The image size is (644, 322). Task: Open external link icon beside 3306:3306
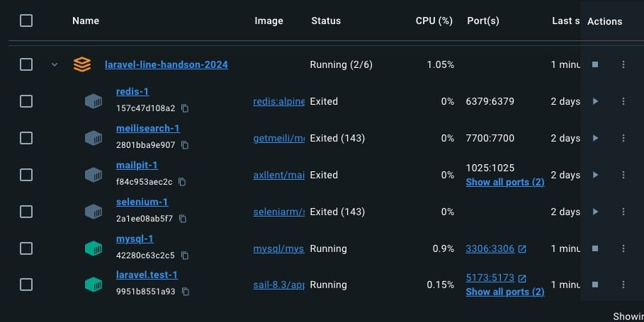(522, 249)
